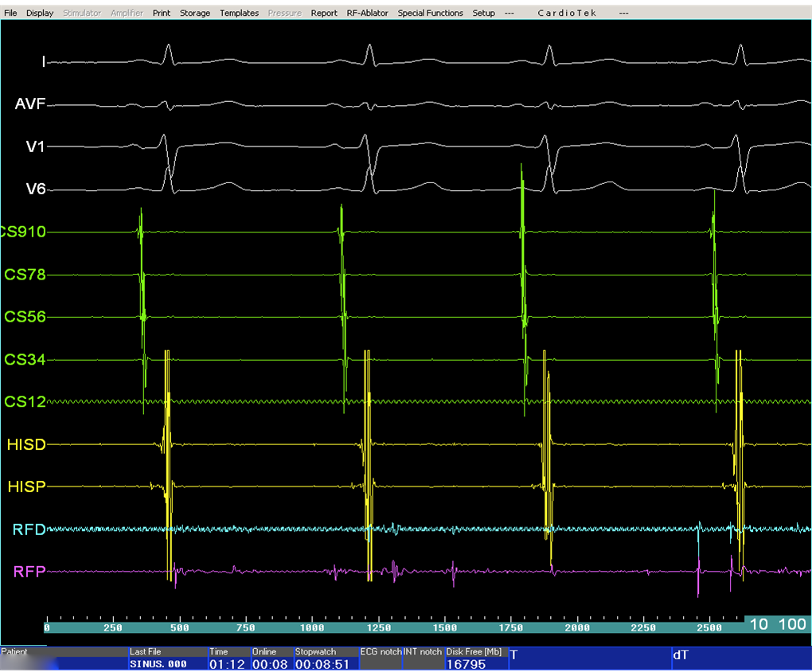Viewport: 812px width, 672px height.
Task: Open the File menu
Action: (x=10, y=13)
